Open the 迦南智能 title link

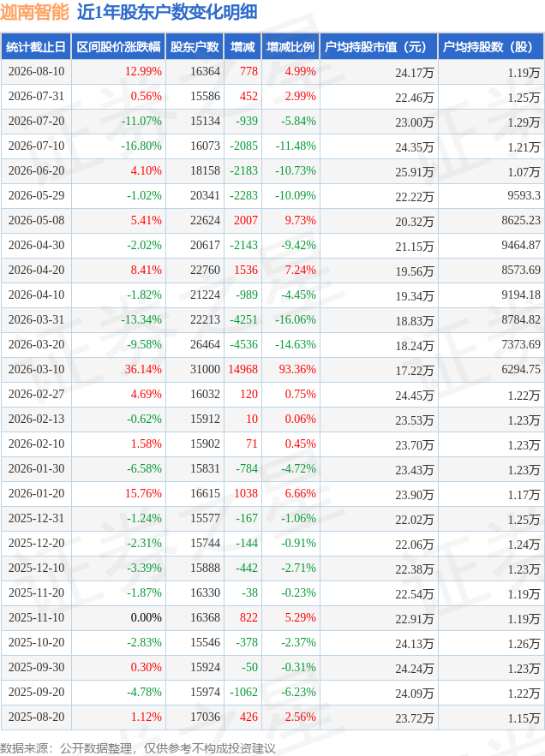tap(35, 12)
